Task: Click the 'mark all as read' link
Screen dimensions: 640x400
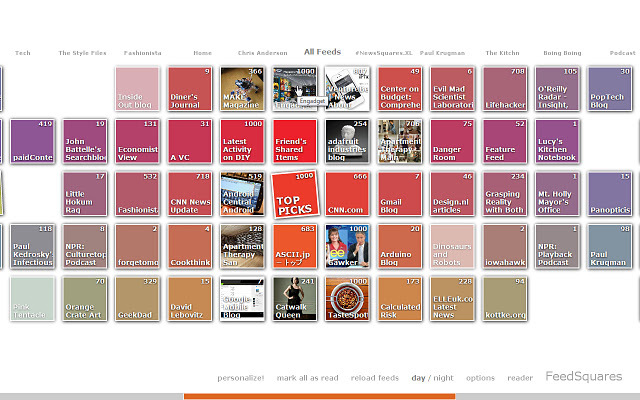Action: pyautogui.click(x=307, y=378)
